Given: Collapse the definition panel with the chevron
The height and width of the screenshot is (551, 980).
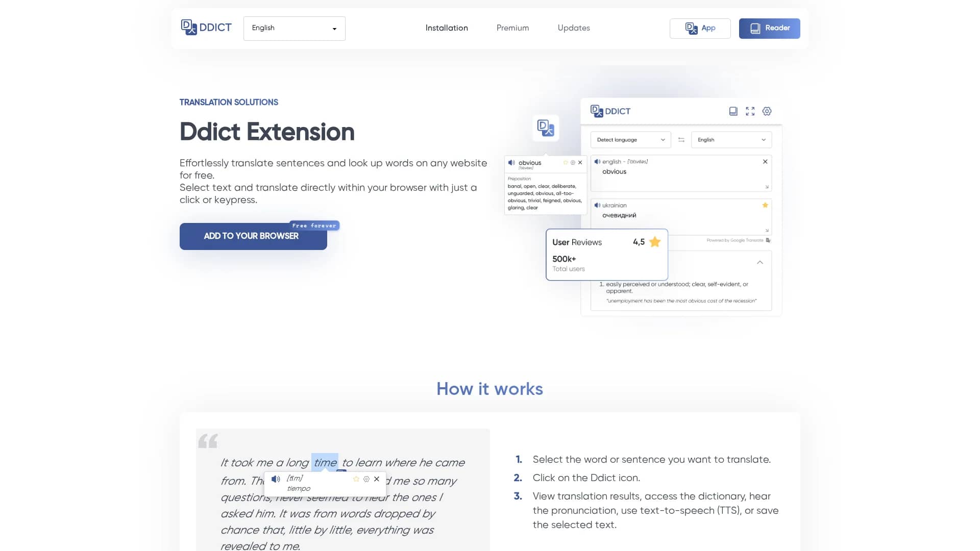Looking at the screenshot, I should [x=760, y=262].
